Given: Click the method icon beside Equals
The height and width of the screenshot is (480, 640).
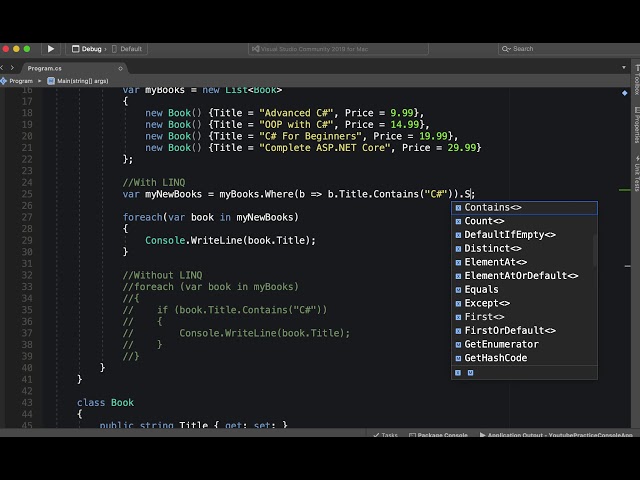Looking at the screenshot, I should [458, 290].
